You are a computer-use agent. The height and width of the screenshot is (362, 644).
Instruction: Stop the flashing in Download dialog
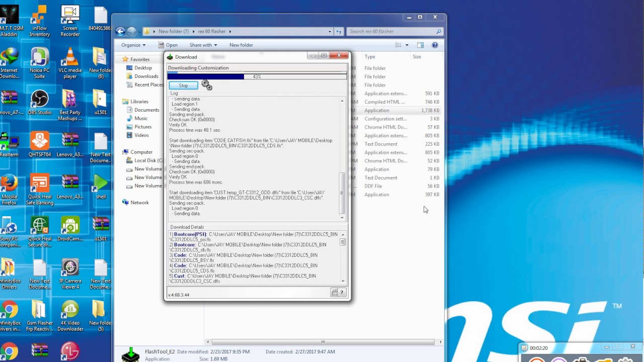(183, 85)
